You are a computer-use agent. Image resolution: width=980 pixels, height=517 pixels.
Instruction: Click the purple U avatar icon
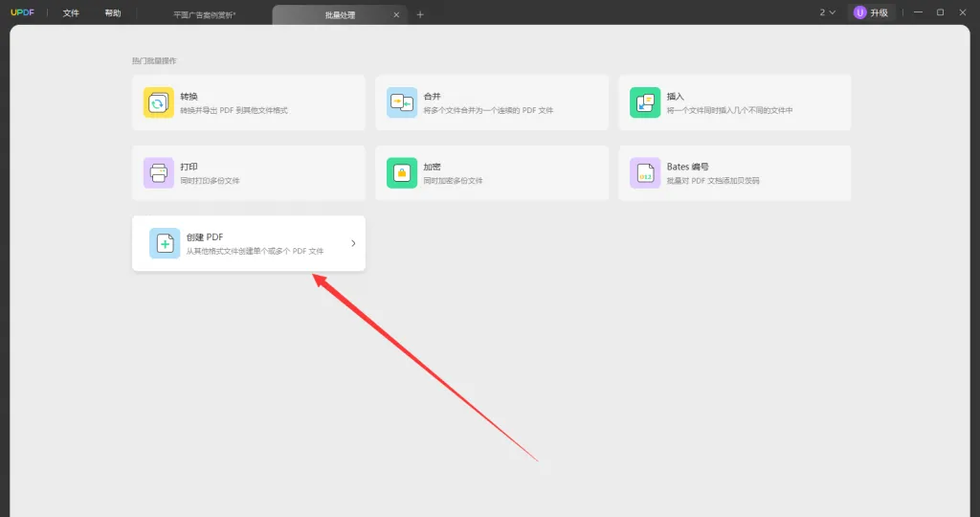tap(860, 12)
